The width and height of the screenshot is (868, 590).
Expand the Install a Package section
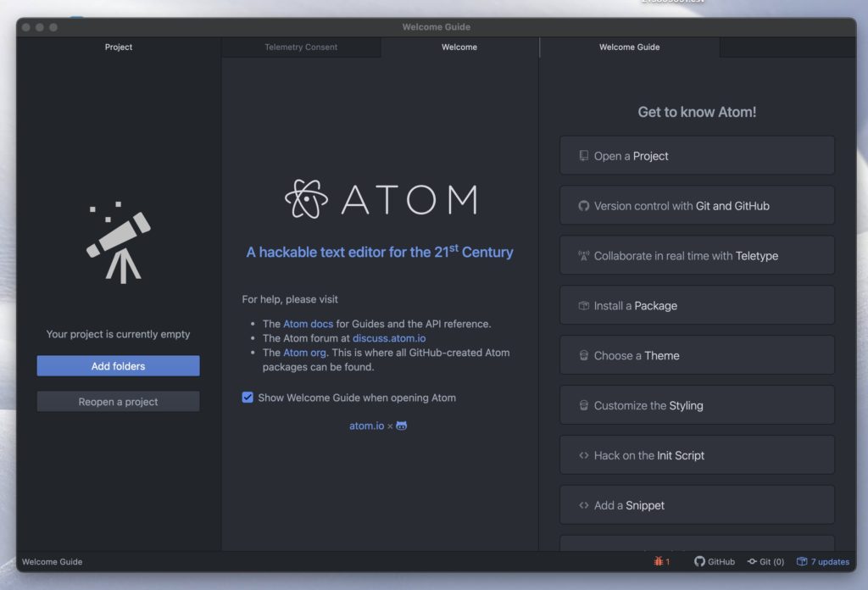tap(697, 305)
